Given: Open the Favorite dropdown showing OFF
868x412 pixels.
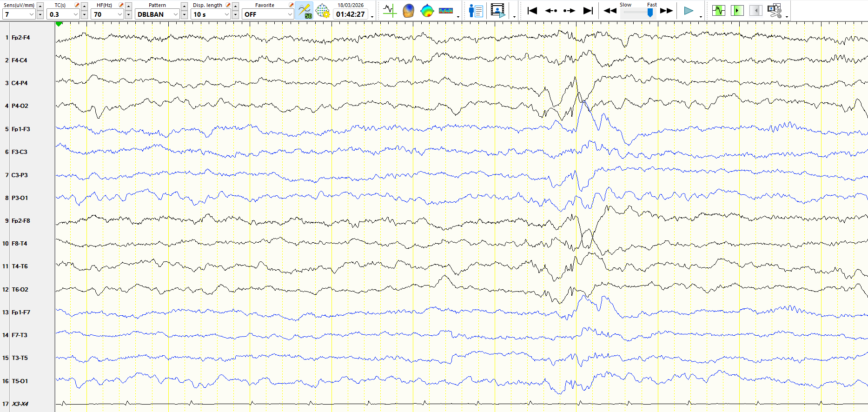Looking at the screenshot, I should [268, 14].
